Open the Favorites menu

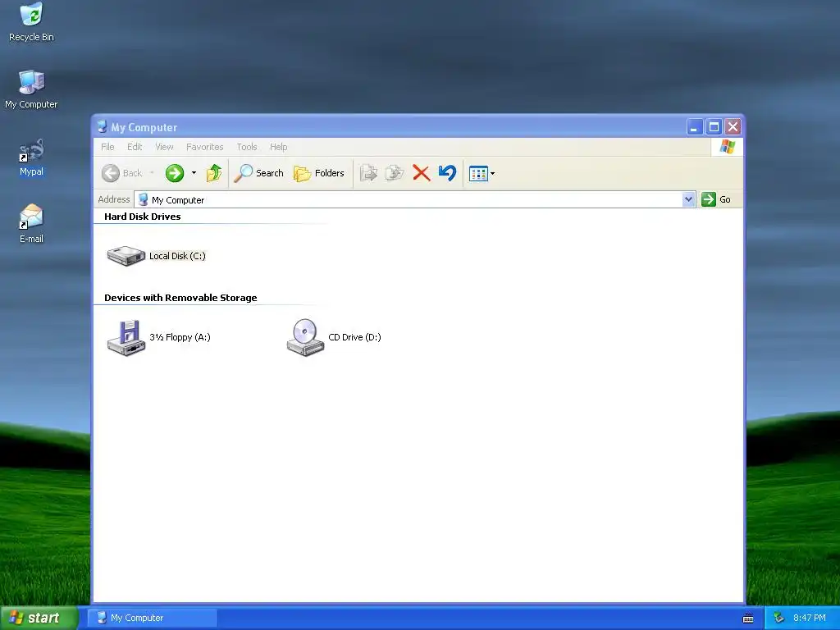click(204, 147)
